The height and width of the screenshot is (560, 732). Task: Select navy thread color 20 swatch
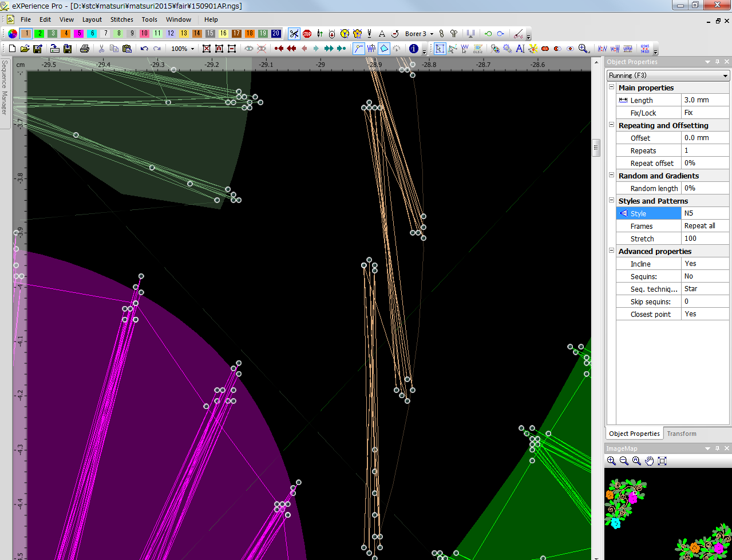[x=276, y=34]
